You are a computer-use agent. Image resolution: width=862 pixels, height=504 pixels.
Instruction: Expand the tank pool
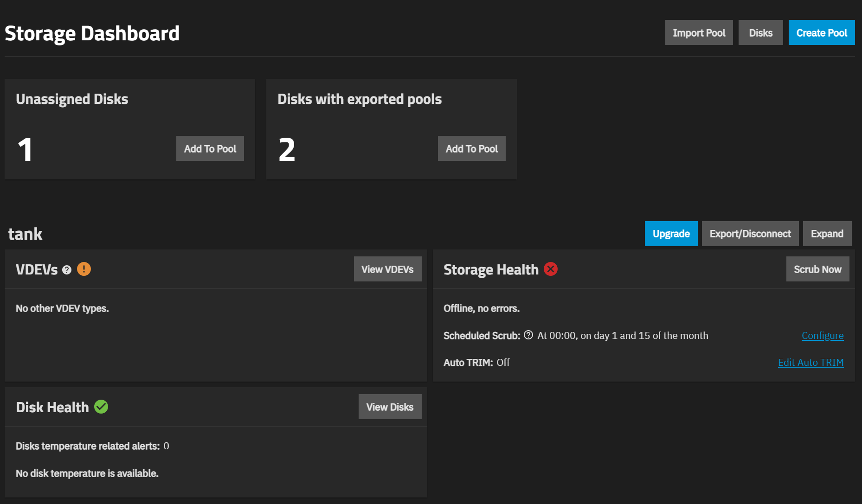coord(827,234)
